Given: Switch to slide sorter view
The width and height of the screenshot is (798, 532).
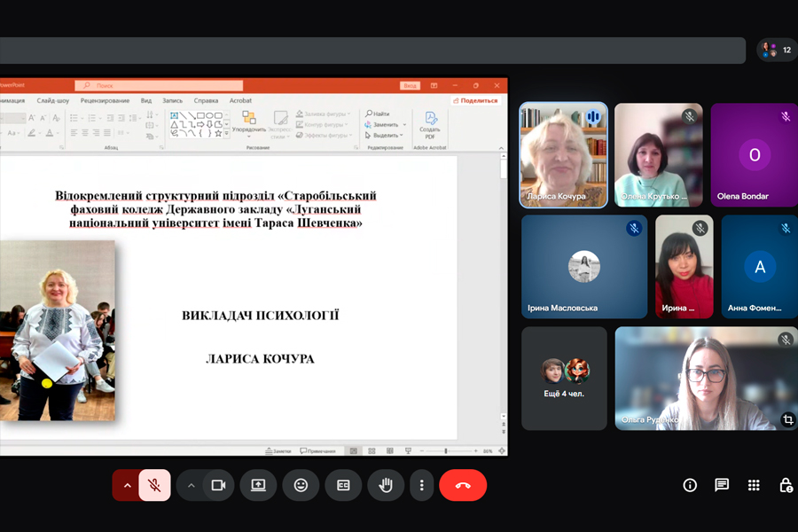Looking at the screenshot, I should tap(372, 451).
